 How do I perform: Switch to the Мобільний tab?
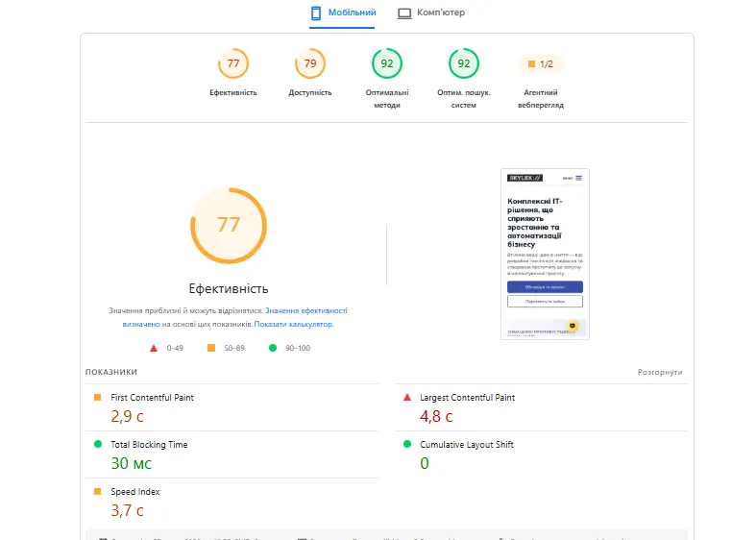coord(342,13)
